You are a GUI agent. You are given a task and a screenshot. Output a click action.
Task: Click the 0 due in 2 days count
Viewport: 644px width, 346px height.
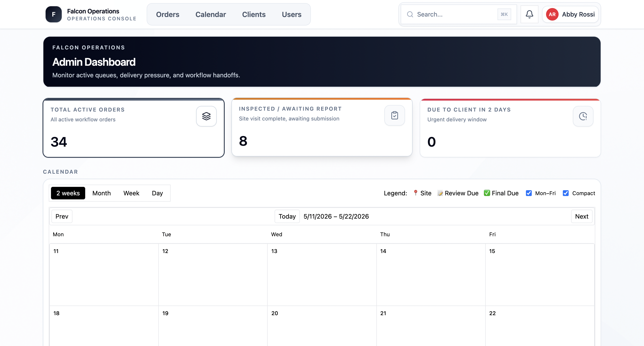432,142
